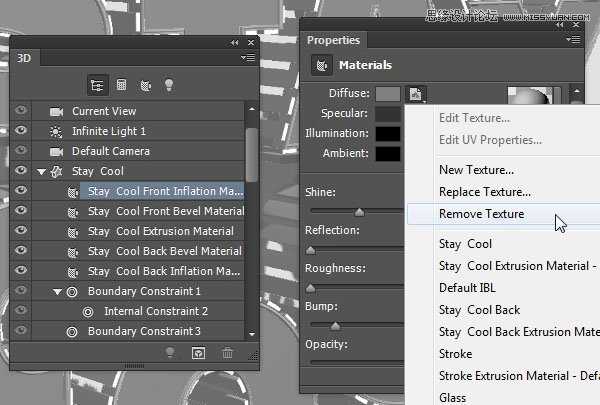Click the add new light icon

pyautogui.click(x=170, y=352)
